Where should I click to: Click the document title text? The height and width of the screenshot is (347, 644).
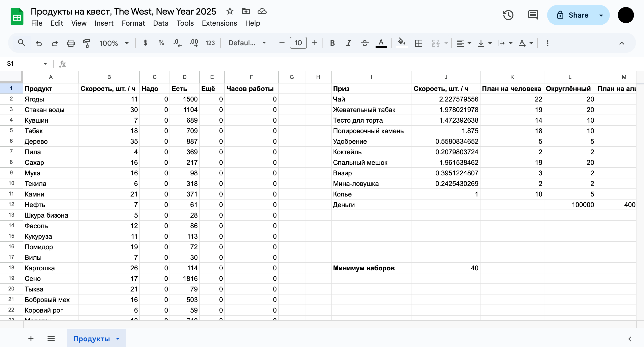coord(123,11)
